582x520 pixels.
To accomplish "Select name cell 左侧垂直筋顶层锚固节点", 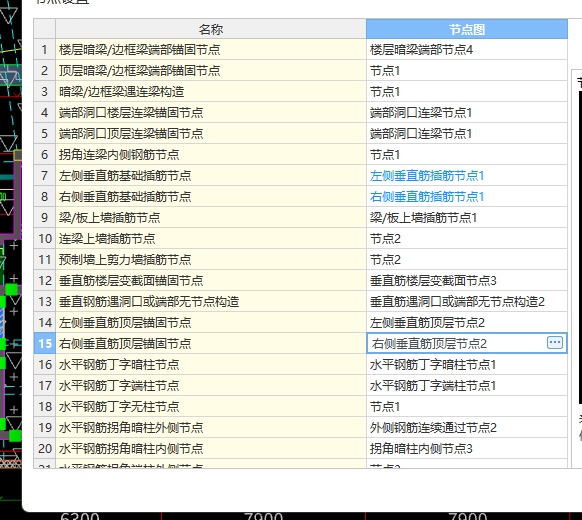I will point(211,322).
